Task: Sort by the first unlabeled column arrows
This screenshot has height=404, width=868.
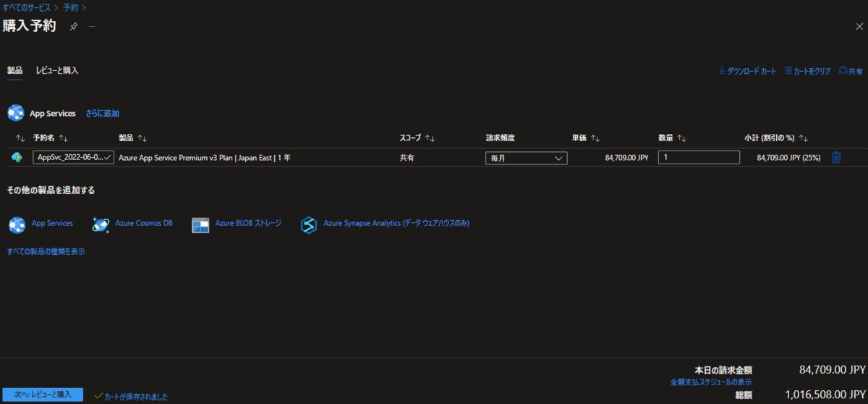Action: [x=20, y=138]
